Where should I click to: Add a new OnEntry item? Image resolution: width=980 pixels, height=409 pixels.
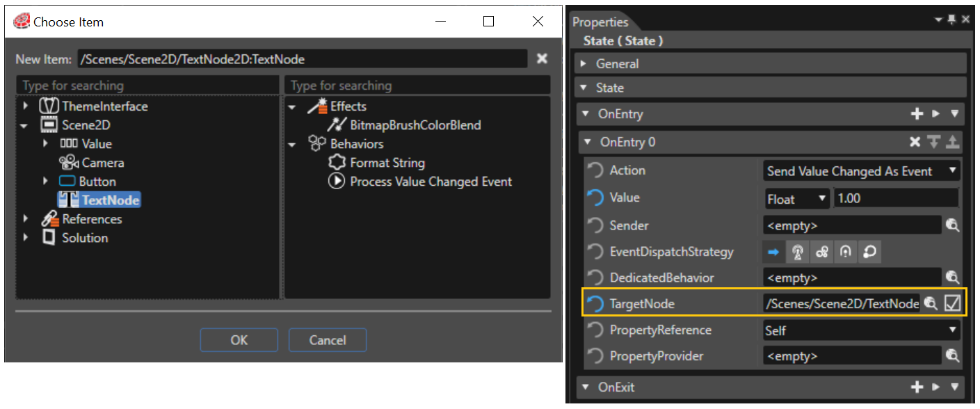click(x=917, y=114)
